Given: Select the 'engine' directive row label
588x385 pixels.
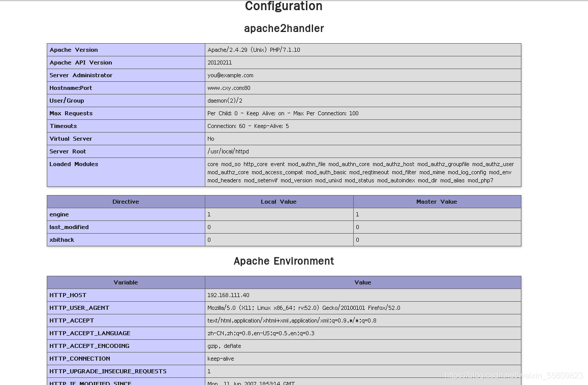Looking at the screenshot, I should [59, 215].
